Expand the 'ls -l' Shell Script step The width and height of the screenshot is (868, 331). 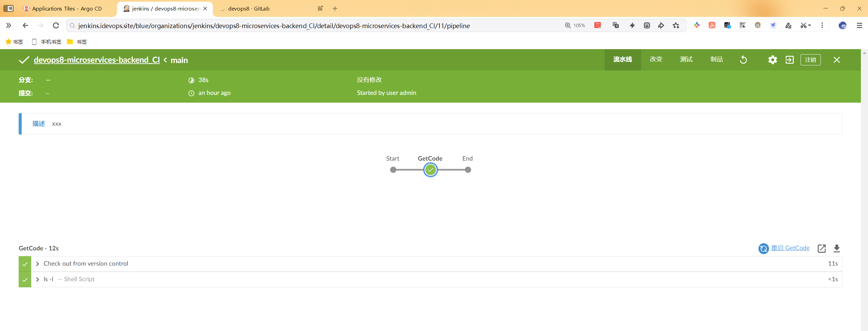coord(38,280)
